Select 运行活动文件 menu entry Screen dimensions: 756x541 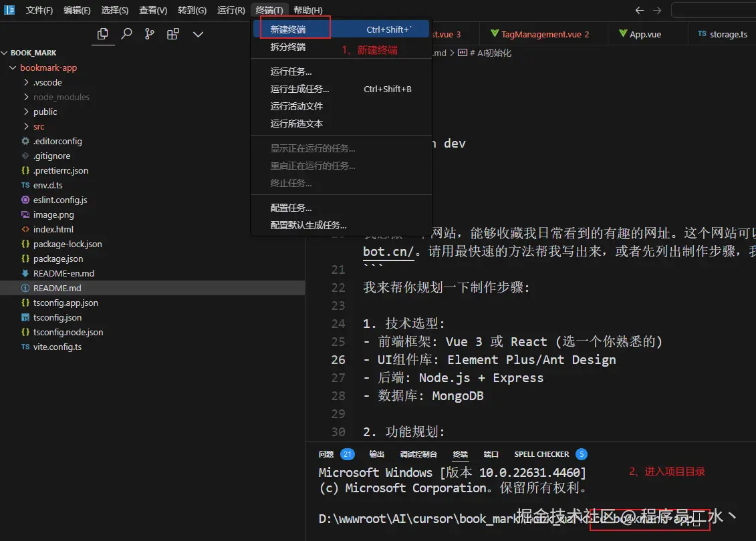tap(341, 106)
